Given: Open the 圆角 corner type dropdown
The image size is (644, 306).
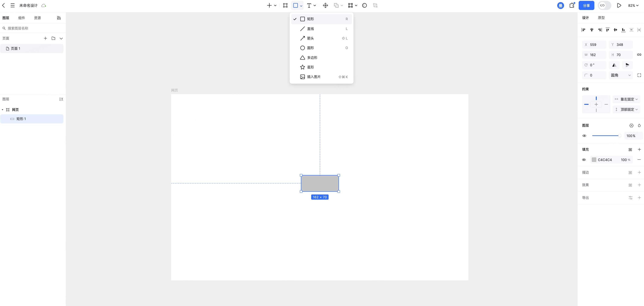Looking at the screenshot, I should point(620,75).
